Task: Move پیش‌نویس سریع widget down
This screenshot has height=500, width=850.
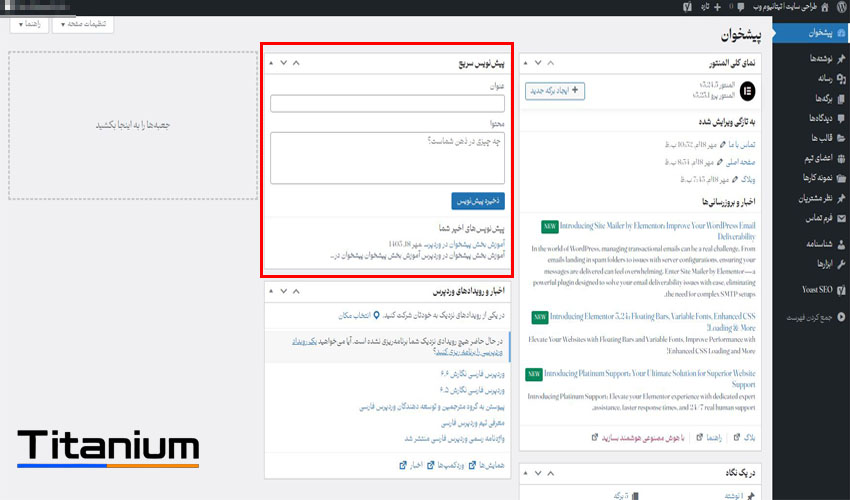Action: click(x=284, y=63)
